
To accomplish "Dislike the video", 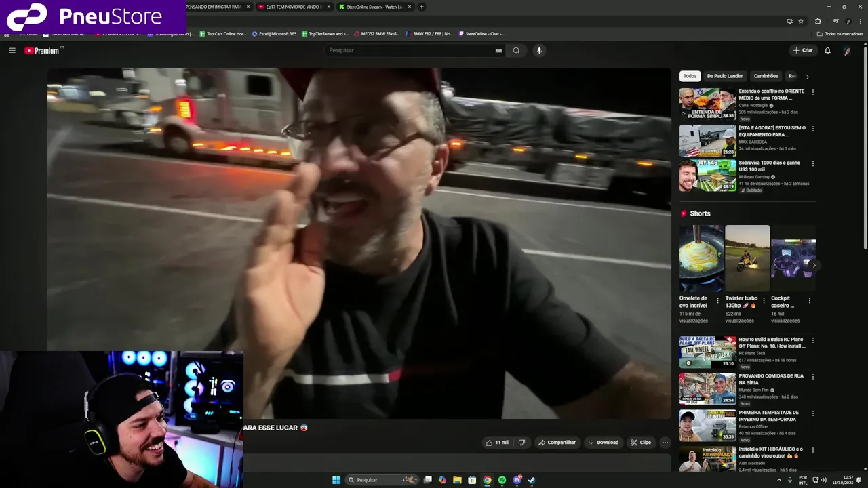I will (521, 443).
